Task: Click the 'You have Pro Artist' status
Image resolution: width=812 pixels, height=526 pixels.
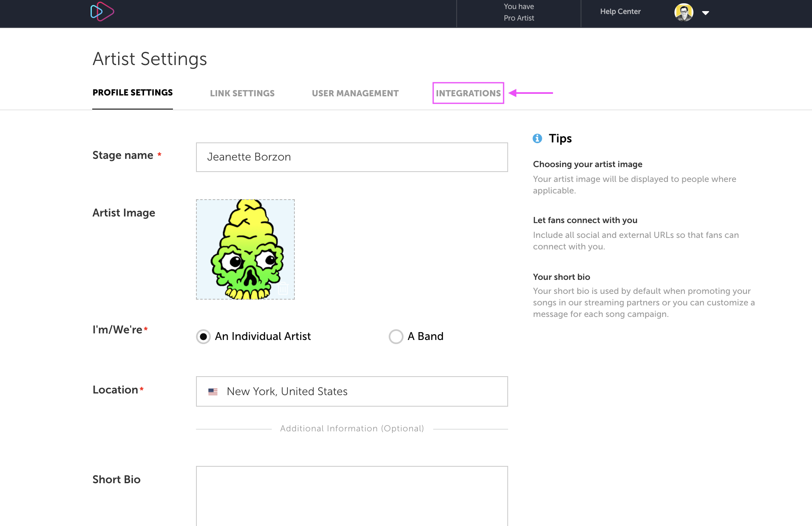Action: (x=519, y=12)
